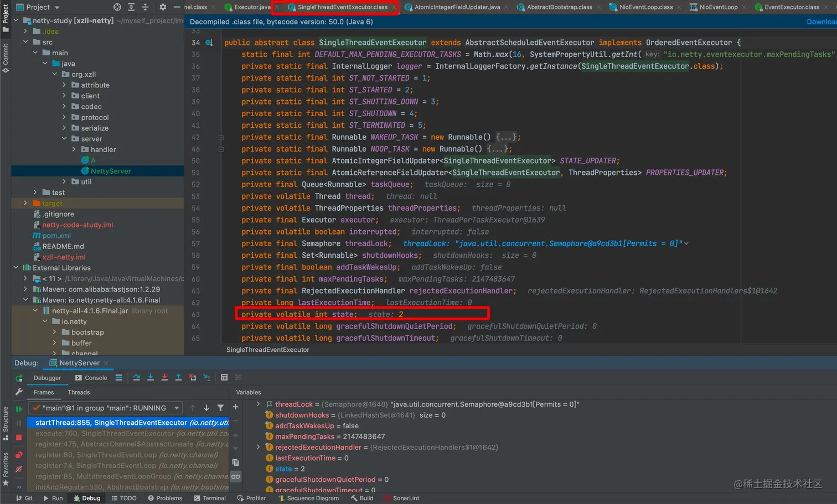This screenshot has width=837, height=504.
Task: Switch to the Threads tab
Action: pos(79,392)
